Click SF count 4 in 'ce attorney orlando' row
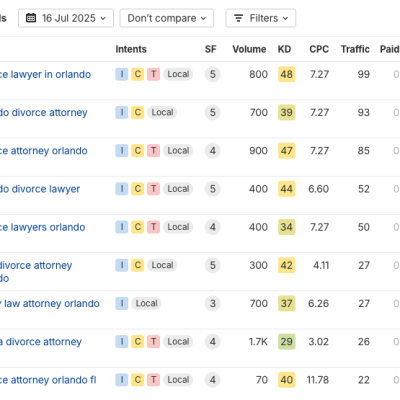Viewport: 400px width, 400px height. pyautogui.click(x=212, y=151)
